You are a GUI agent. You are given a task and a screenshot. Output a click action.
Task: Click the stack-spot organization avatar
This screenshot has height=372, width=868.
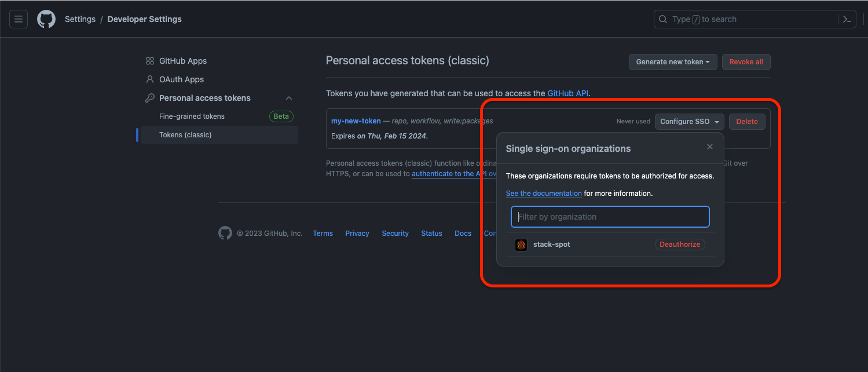click(x=521, y=245)
